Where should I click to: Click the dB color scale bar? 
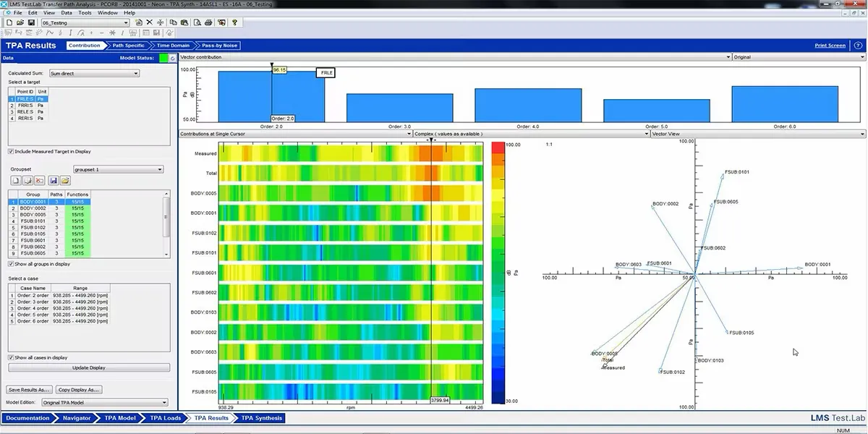click(498, 272)
